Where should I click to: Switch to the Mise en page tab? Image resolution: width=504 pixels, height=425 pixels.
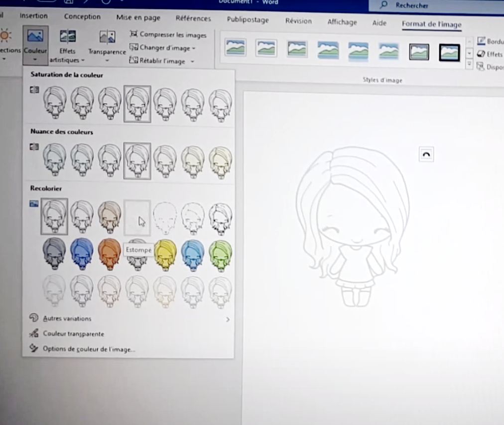(138, 17)
